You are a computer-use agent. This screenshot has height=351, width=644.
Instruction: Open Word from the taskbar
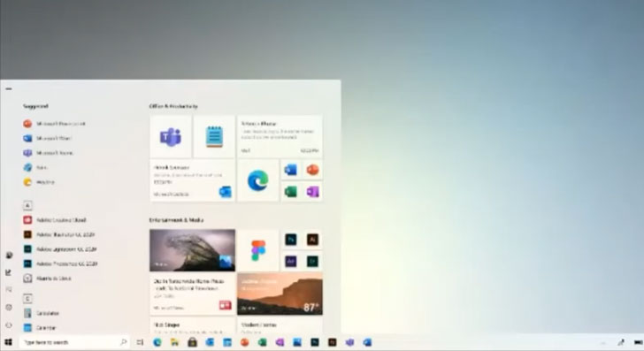tap(367, 342)
